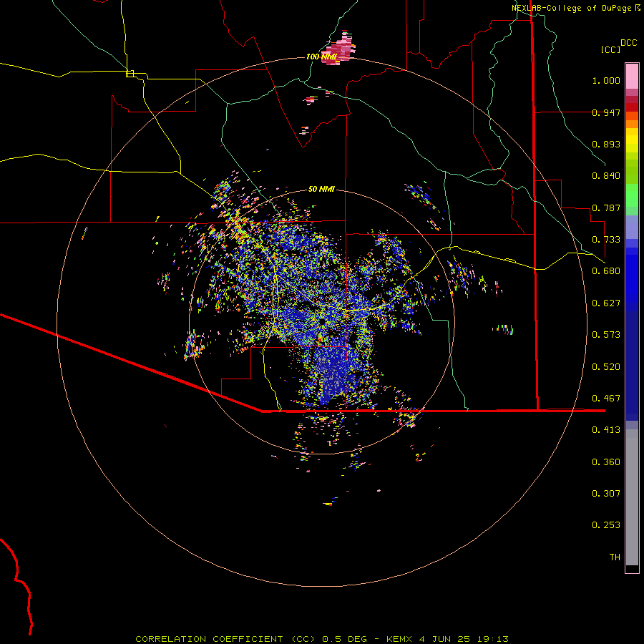The width and height of the screenshot is (644, 644).
Task: Click the 0.467 color scale value
Action: point(606,399)
